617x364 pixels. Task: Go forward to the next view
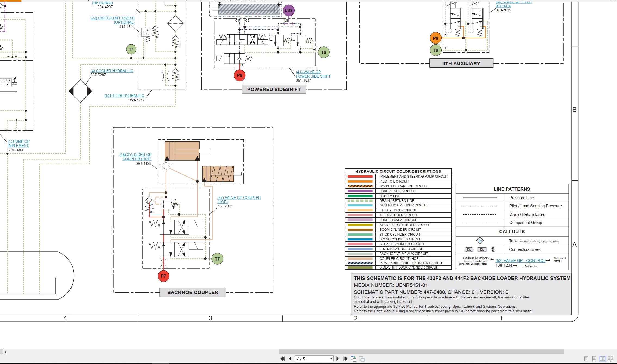362,359
